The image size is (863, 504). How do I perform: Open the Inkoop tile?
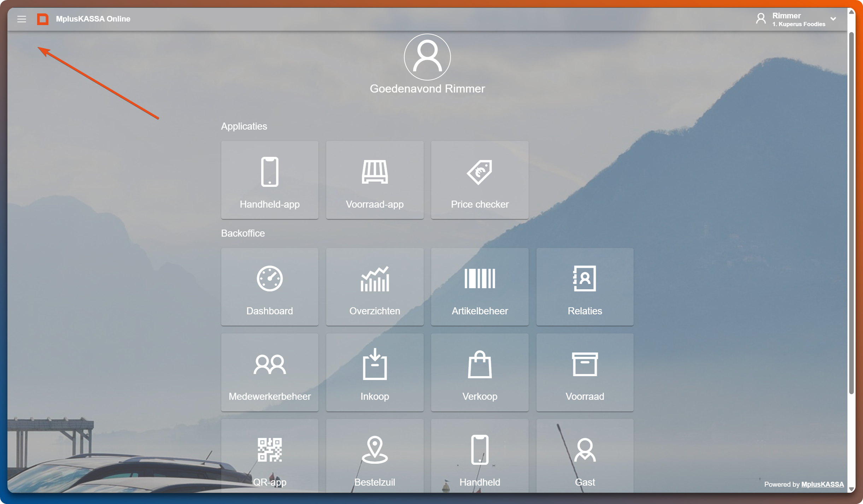click(x=375, y=372)
